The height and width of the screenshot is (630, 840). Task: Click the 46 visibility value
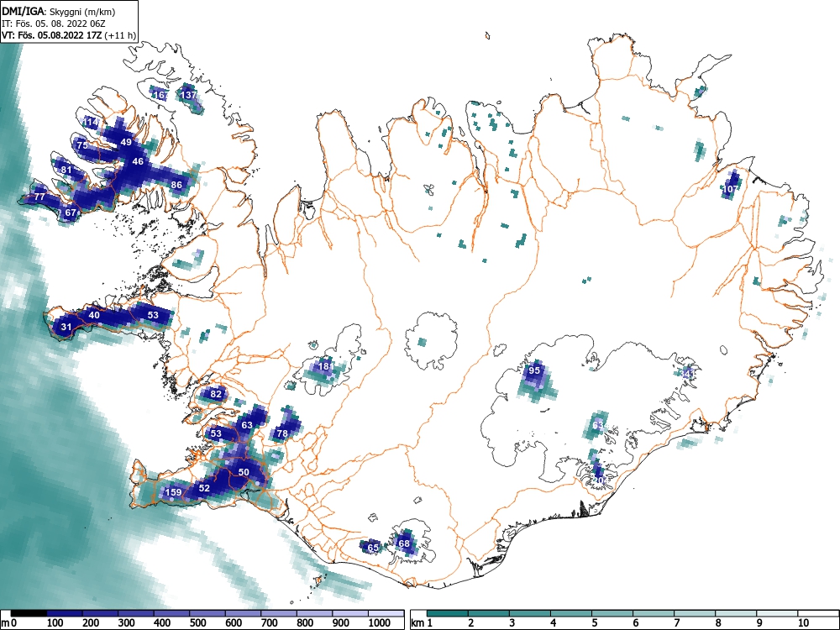pyautogui.click(x=138, y=161)
